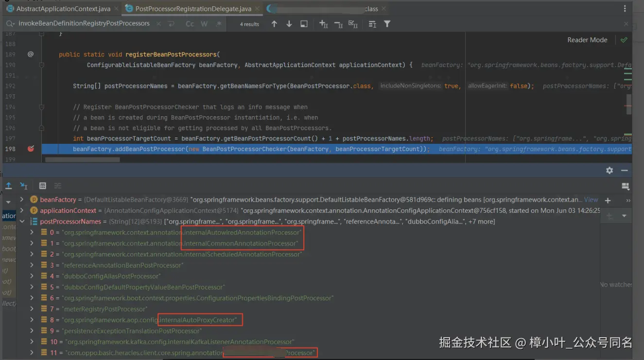Open debugger settings gear icon
Screen dimensions: 644x360
609,171
